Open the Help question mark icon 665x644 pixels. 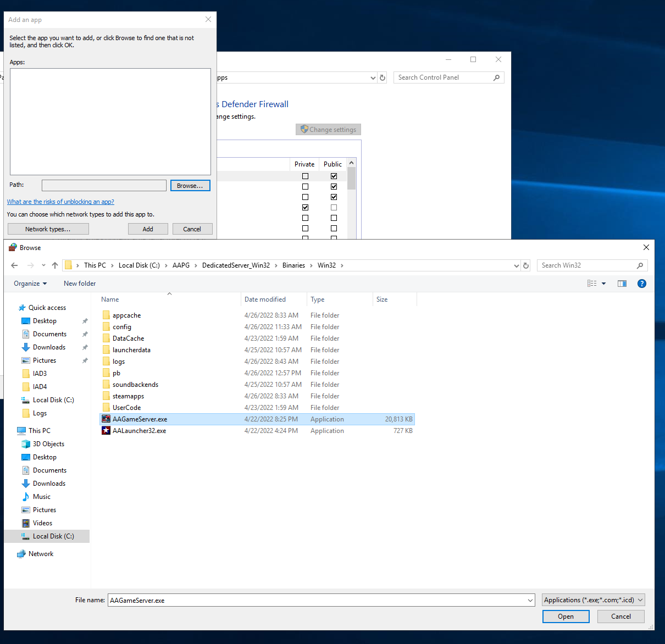(x=641, y=284)
